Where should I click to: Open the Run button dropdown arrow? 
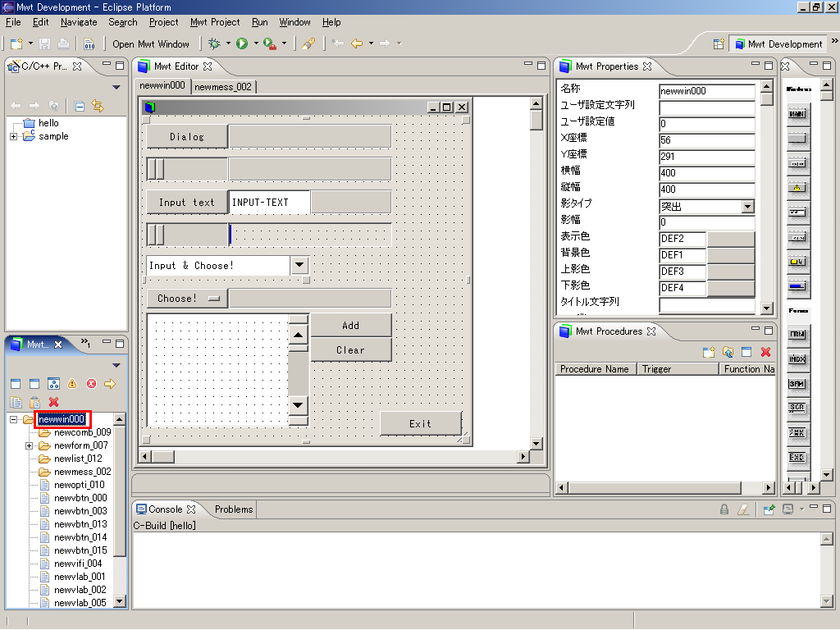point(256,43)
